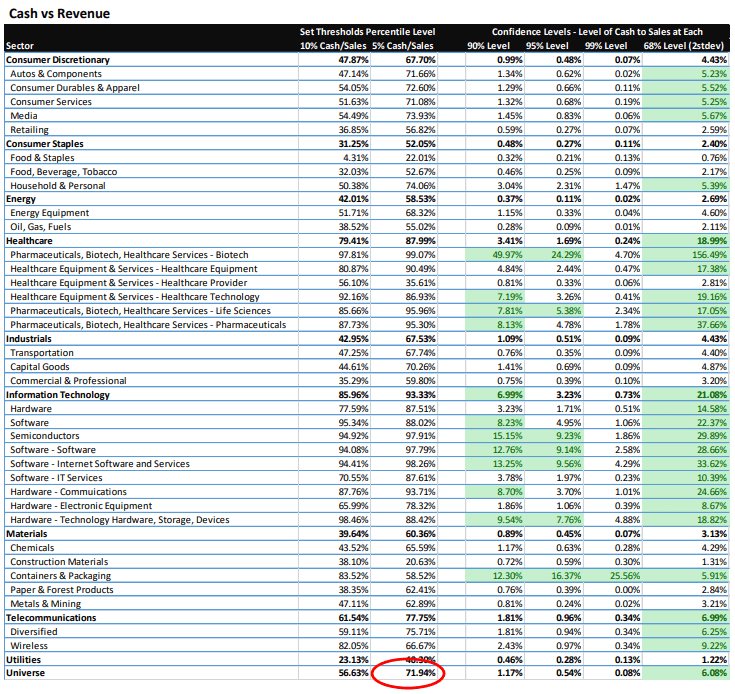
Task: Click the 'Semiconductors' row label
Action: pos(45,436)
